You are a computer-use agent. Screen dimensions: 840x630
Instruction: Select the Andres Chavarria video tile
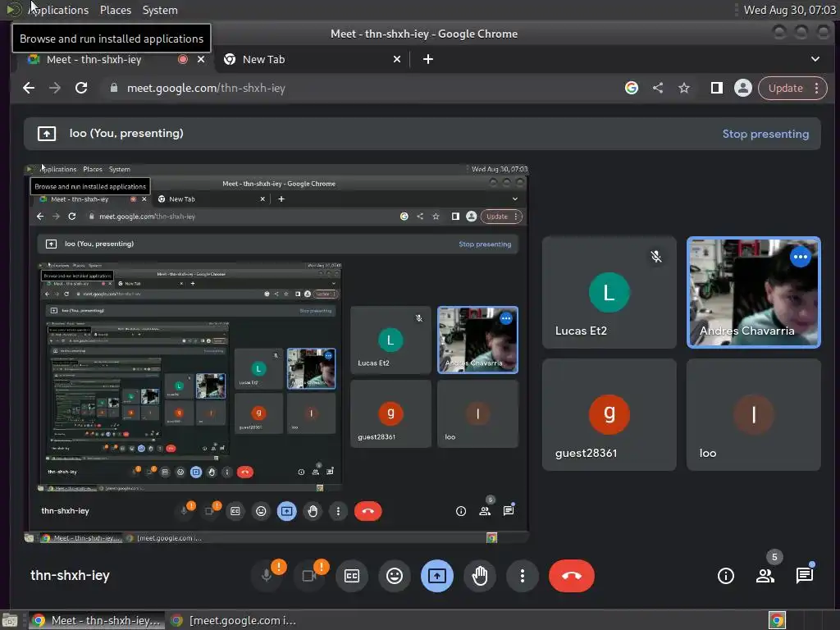[754, 293]
